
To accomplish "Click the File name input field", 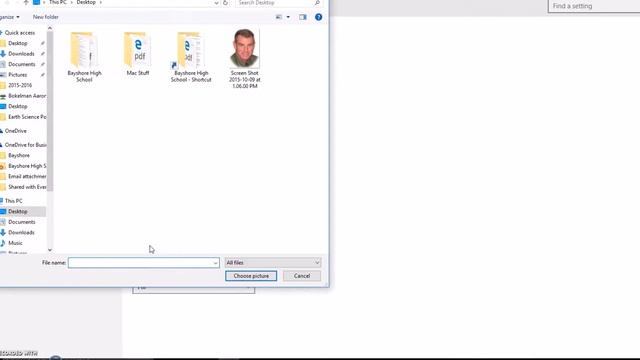I will pos(144,263).
